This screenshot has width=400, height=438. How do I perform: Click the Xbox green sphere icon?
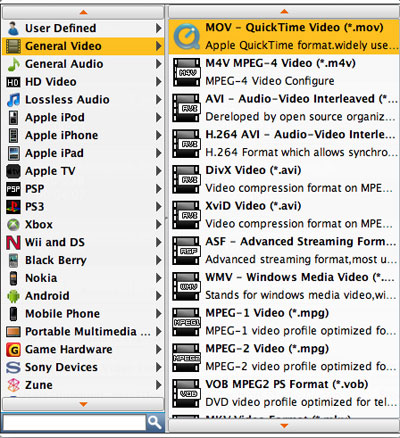click(x=13, y=225)
